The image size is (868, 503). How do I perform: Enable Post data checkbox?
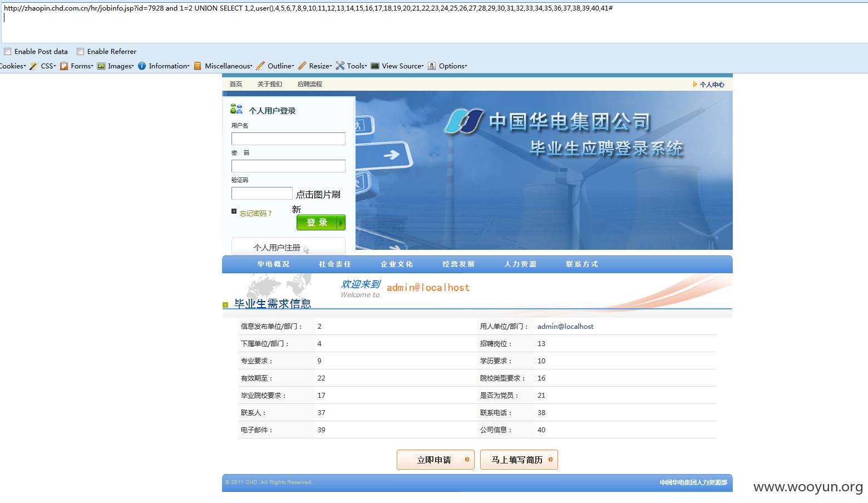8,52
